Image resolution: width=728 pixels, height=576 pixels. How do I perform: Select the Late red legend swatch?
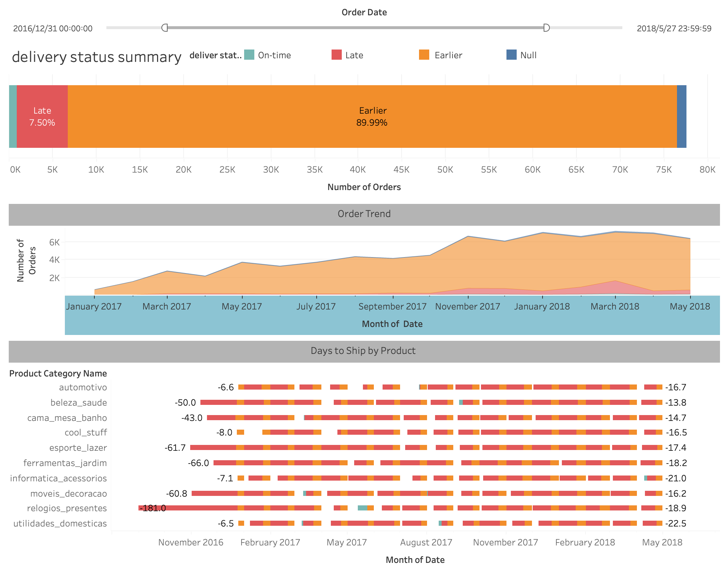click(x=337, y=55)
